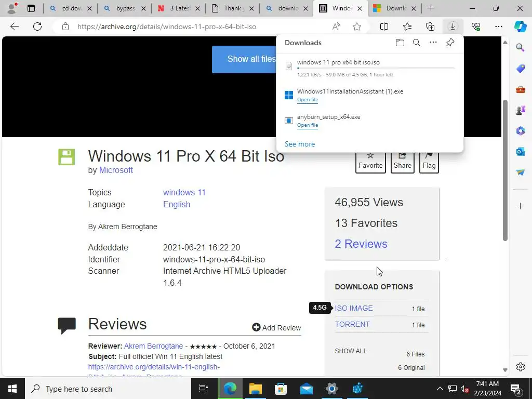Open downloads folder icon in Downloads panel

[x=400, y=43]
